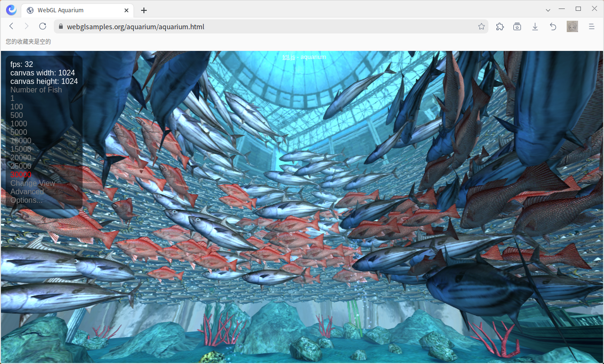The image size is (604, 364).
Task: Expand the Advanced section
Action: pyautogui.click(x=27, y=191)
